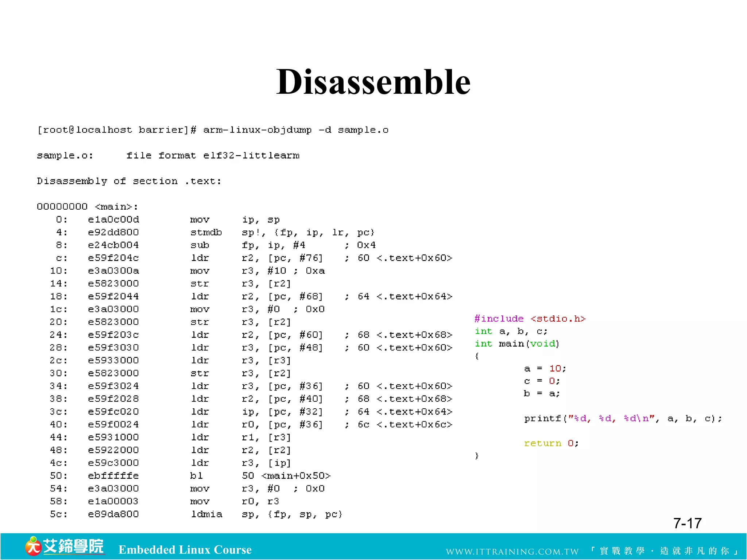Select the file format elf32-littlearm line
This screenshot has width=747, height=560.
[x=213, y=156]
